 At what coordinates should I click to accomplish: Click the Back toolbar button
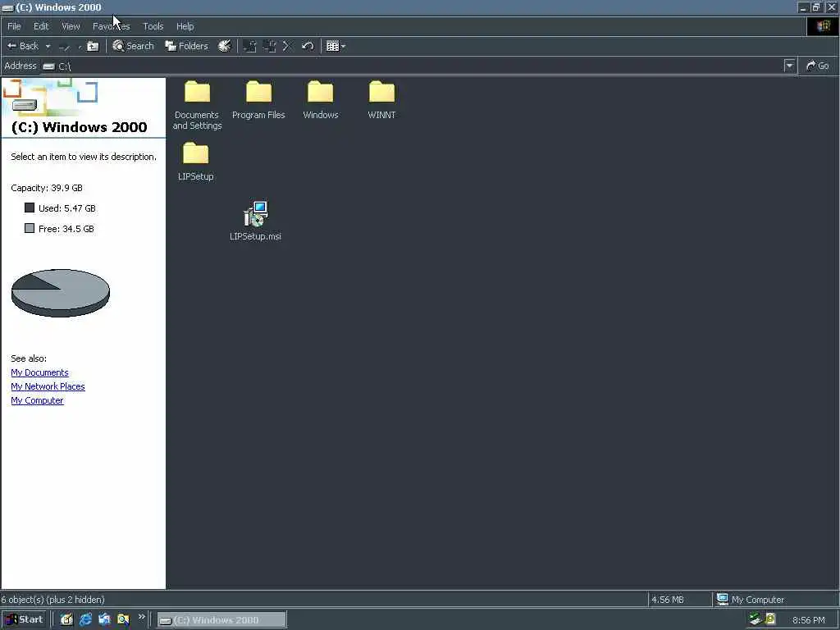pos(22,46)
